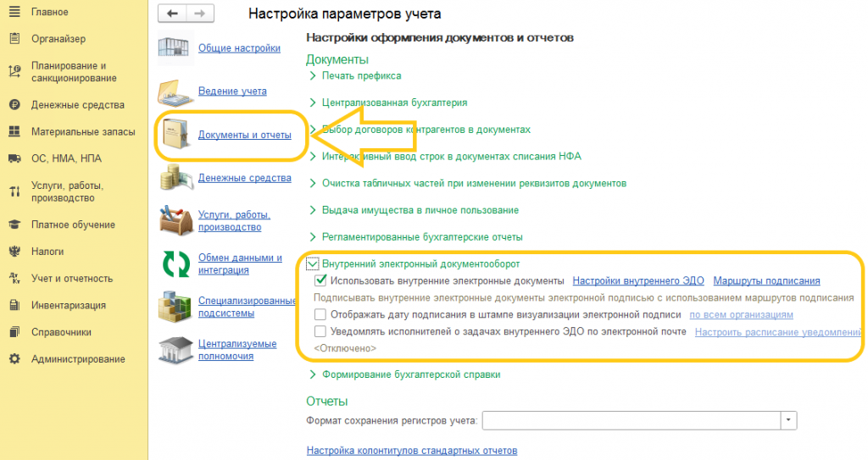Open the Главное menu section
The width and height of the screenshot is (868, 460).
point(50,12)
